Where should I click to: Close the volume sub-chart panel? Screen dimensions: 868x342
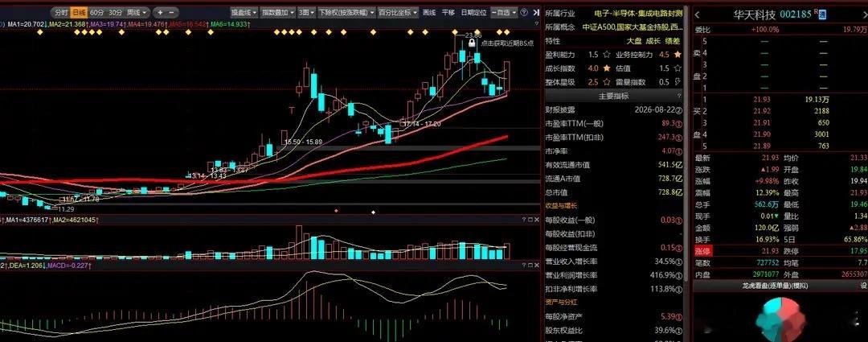click(536, 220)
